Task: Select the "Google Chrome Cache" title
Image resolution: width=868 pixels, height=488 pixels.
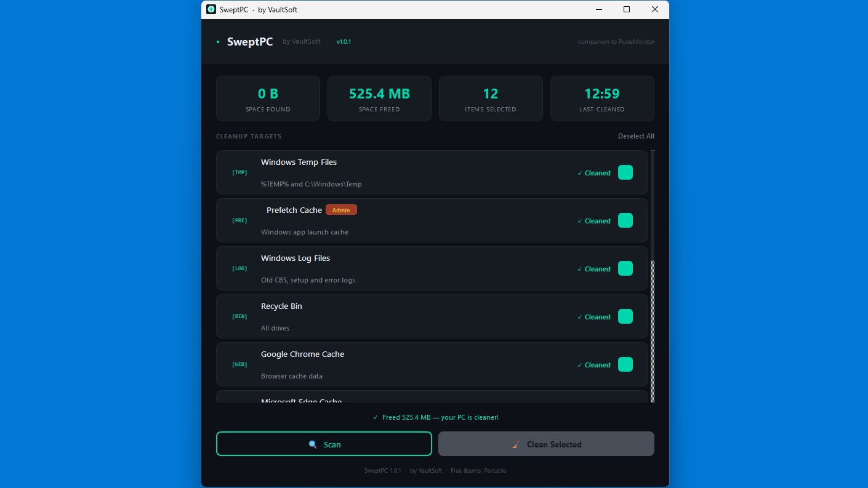Action: [302, 354]
